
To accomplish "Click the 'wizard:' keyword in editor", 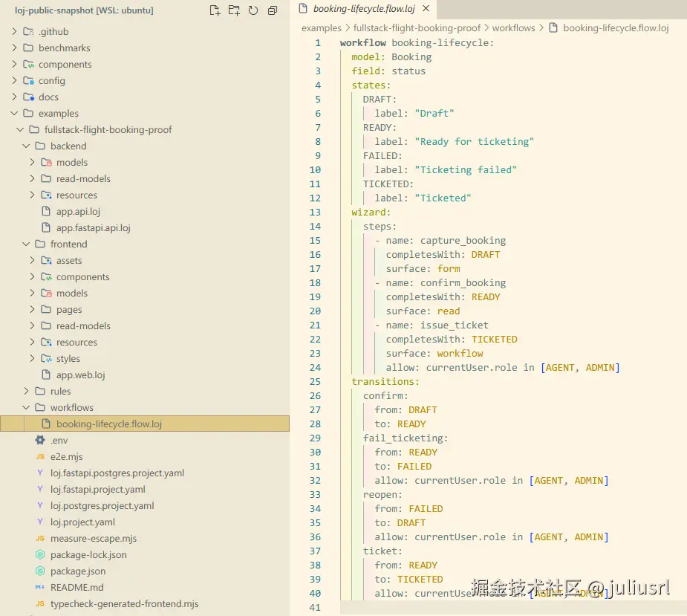I will [x=371, y=213].
